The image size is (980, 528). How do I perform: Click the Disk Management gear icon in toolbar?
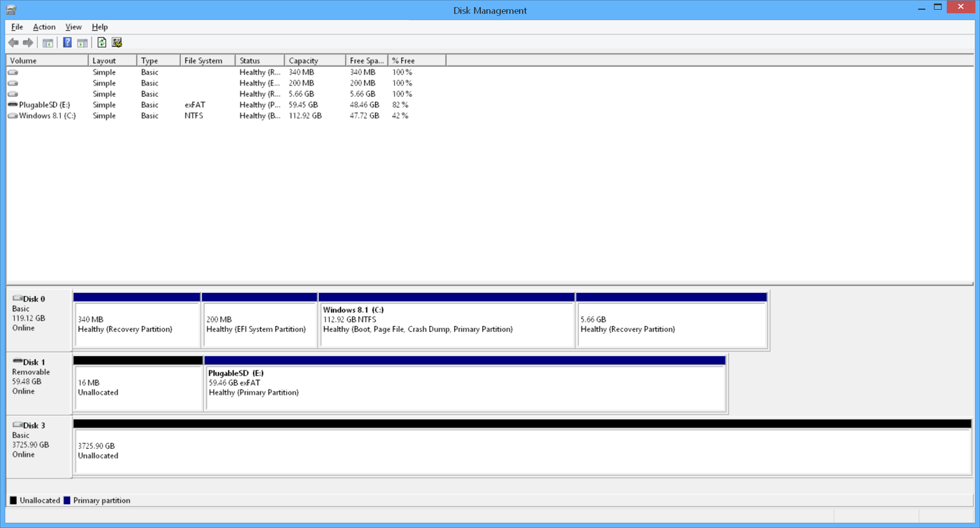coord(117,42)
